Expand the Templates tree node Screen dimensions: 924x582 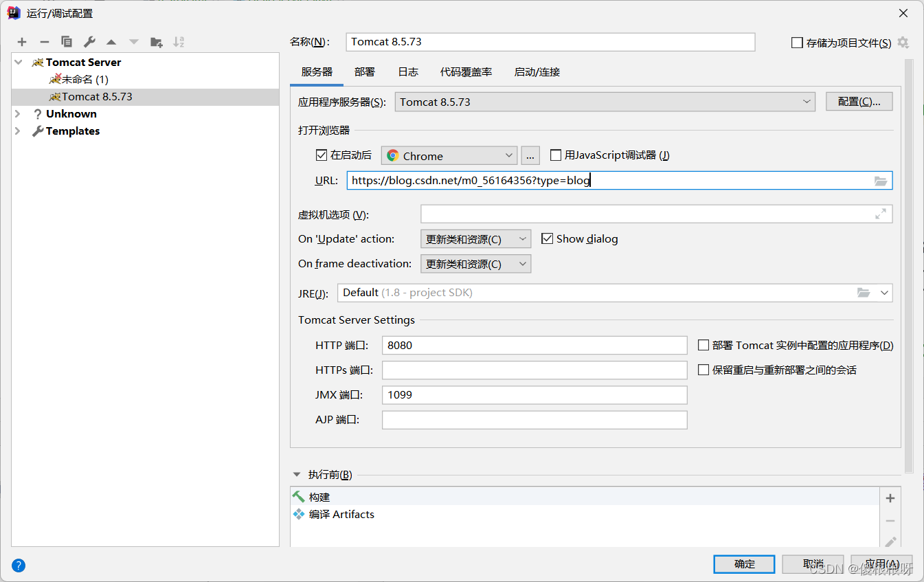tap(19, 131)
